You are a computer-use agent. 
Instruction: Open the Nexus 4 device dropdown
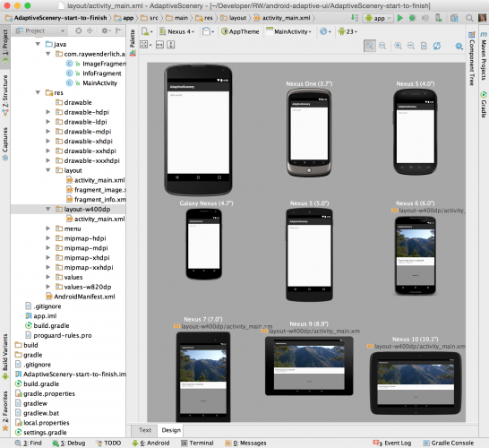click(x=176, y=31)
